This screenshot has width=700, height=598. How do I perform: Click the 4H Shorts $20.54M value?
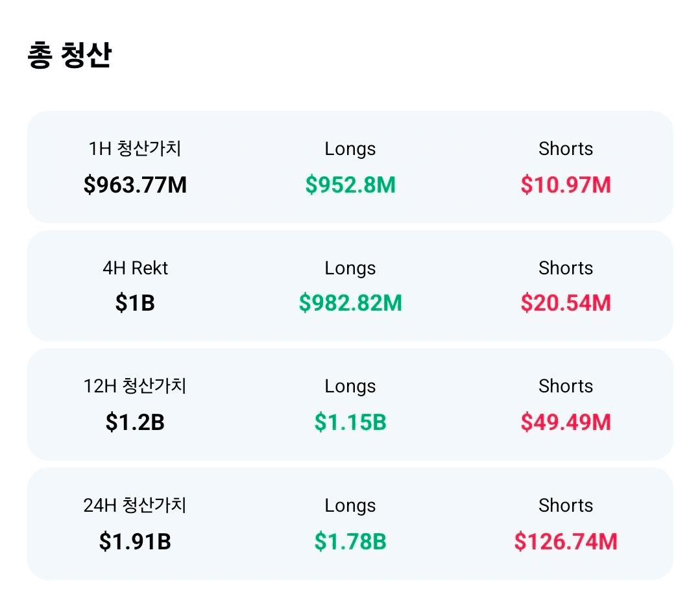click(x=566, y=304)
